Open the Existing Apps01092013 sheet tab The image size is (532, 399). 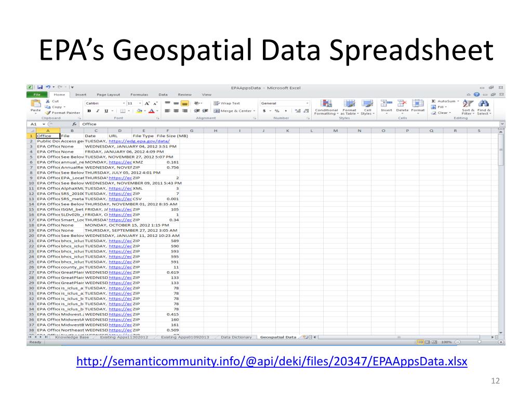point(185,337)
